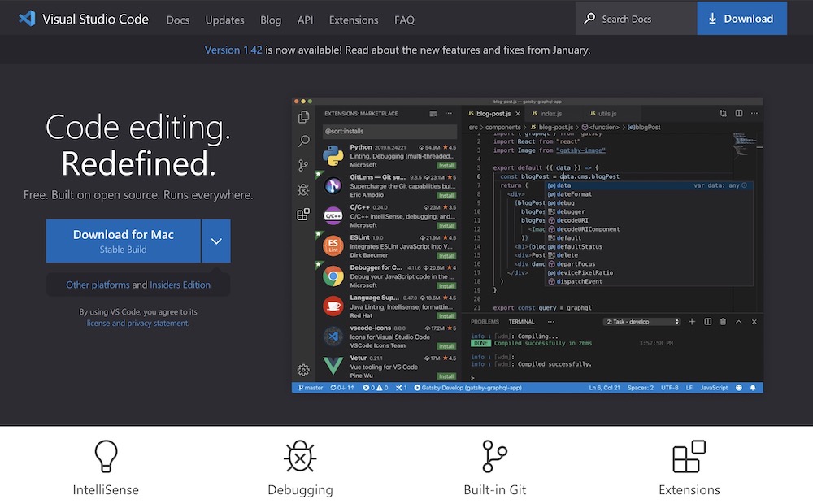Click the open changes compare icon
Viewport: 813px width, 504px height.
(724, 113)
